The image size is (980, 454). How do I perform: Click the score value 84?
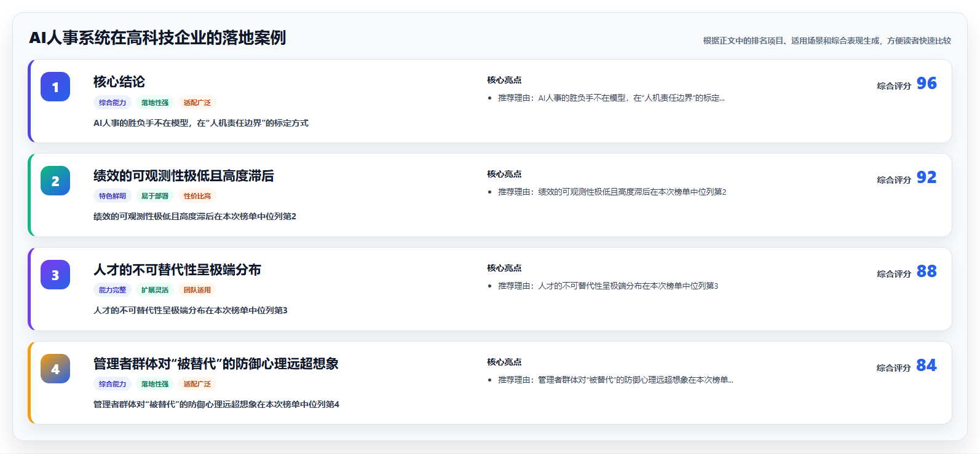[x=927, y=365]
